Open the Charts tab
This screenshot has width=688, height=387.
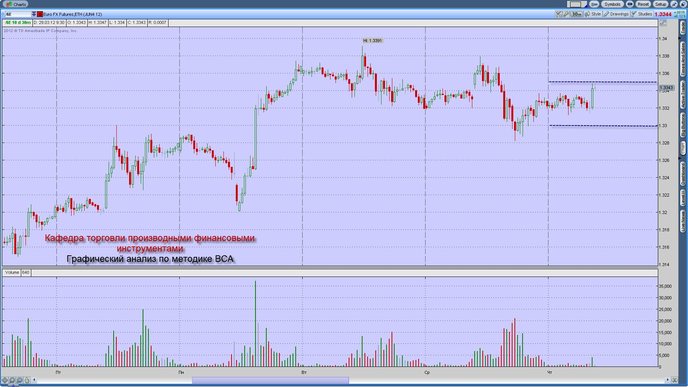(16, 4)
